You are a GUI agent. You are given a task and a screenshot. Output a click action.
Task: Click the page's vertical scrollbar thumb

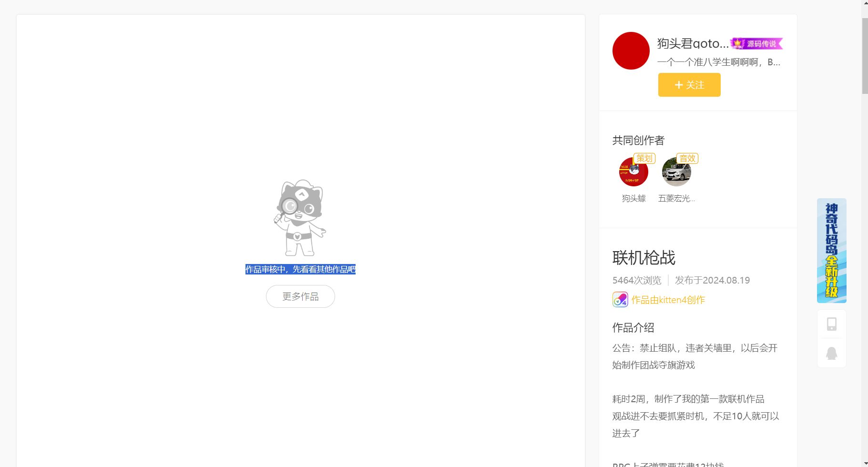tap(865, 56)
